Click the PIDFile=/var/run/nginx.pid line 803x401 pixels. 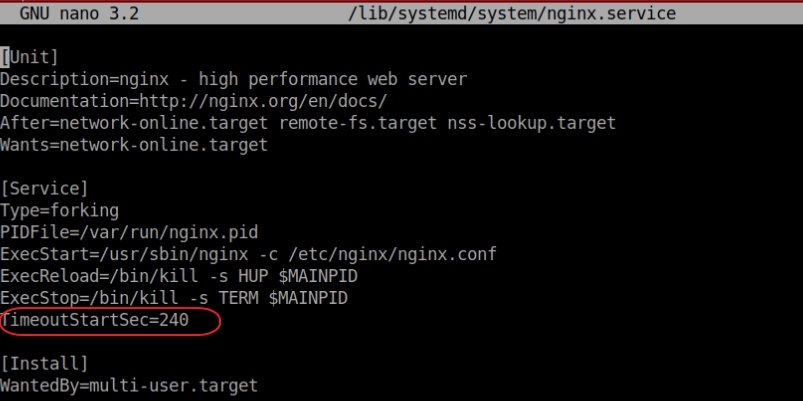129,233
